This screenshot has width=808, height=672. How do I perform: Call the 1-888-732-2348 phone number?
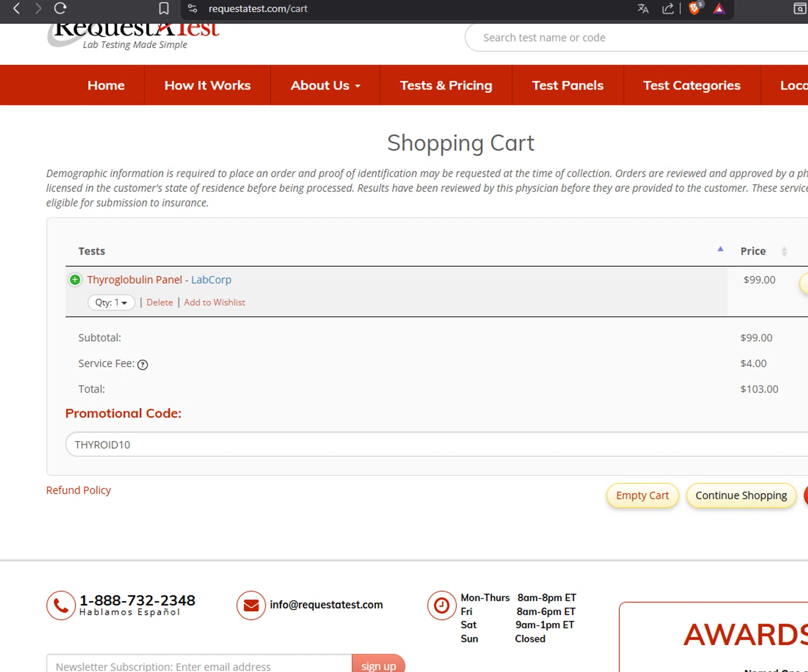click(137, 600)
